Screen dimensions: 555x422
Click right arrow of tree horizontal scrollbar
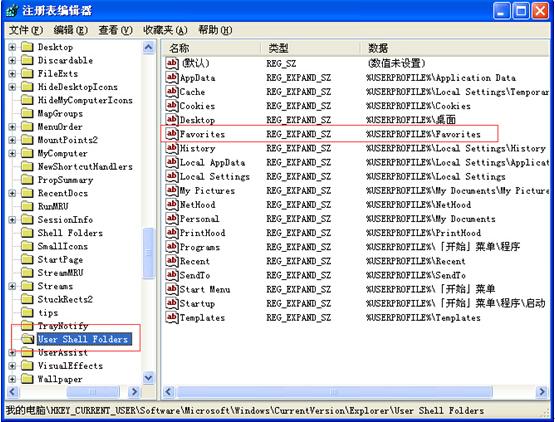pyautogui.click(x=134, y=392)
